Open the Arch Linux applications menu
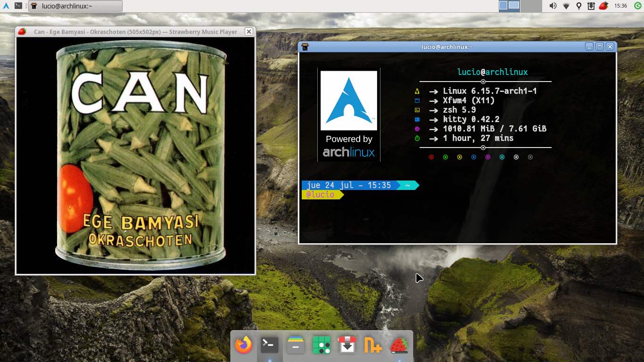 click(x=6, y=6)
